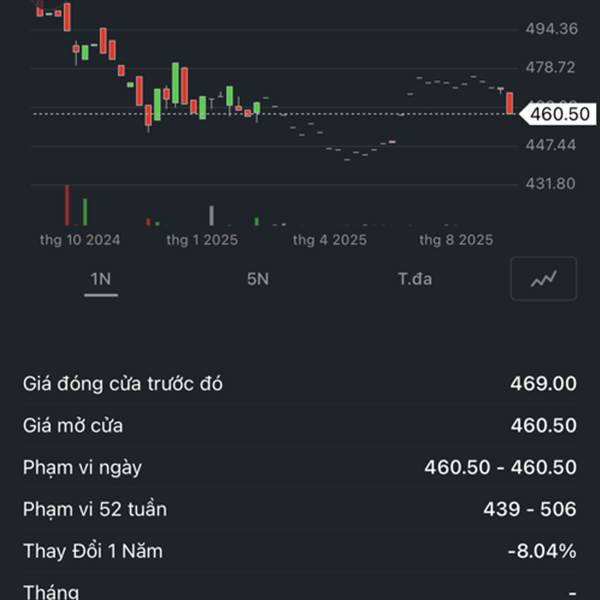Tap the latest red candle on the chart
The image size is (600, 600).
pos(510,103)
